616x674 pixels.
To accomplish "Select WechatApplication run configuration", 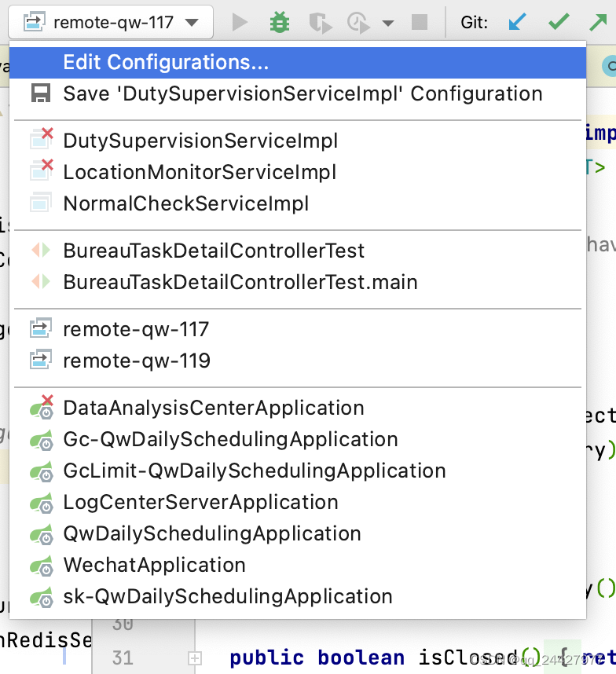I will (154, 566).
